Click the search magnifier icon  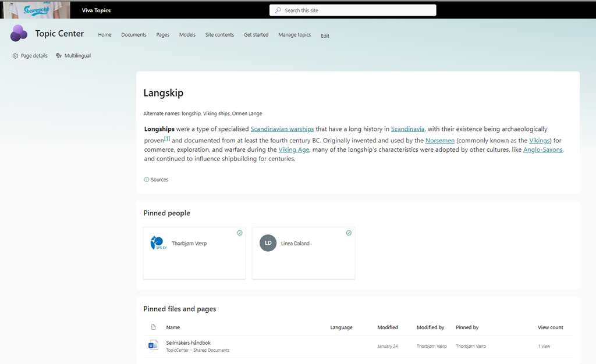[x=278, y=10]
